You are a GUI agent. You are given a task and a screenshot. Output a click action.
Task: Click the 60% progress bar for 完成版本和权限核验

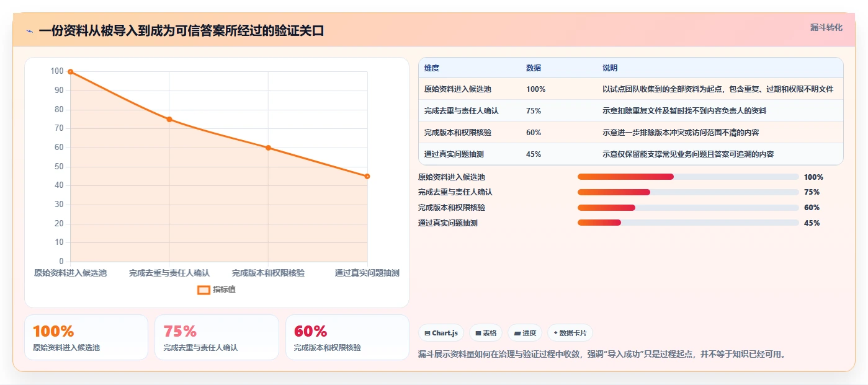click(x=688, y=208)
